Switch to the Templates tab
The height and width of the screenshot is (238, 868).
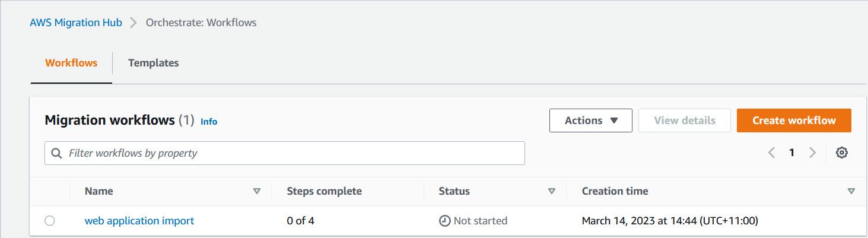[153, 63]
